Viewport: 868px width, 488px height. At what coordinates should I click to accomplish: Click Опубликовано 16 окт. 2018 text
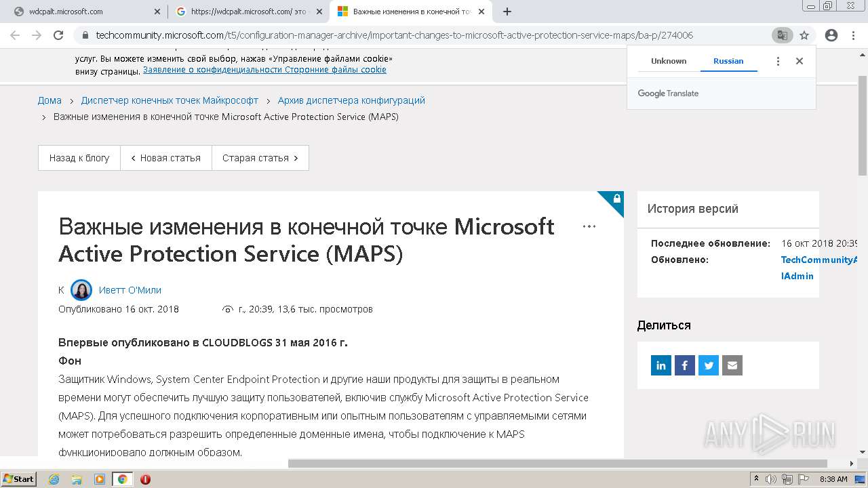119,309
